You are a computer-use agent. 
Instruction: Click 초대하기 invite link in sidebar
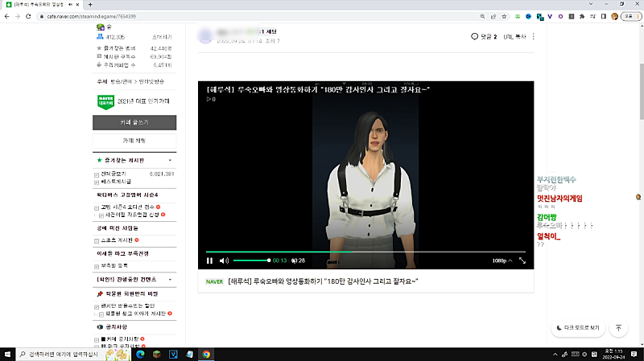click(162, 37)
